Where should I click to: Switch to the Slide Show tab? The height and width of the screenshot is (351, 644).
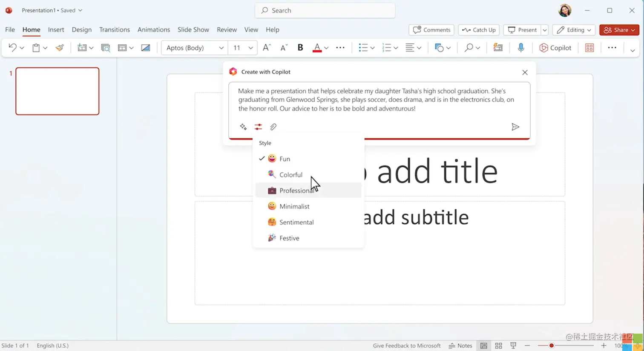click(193, 29)
